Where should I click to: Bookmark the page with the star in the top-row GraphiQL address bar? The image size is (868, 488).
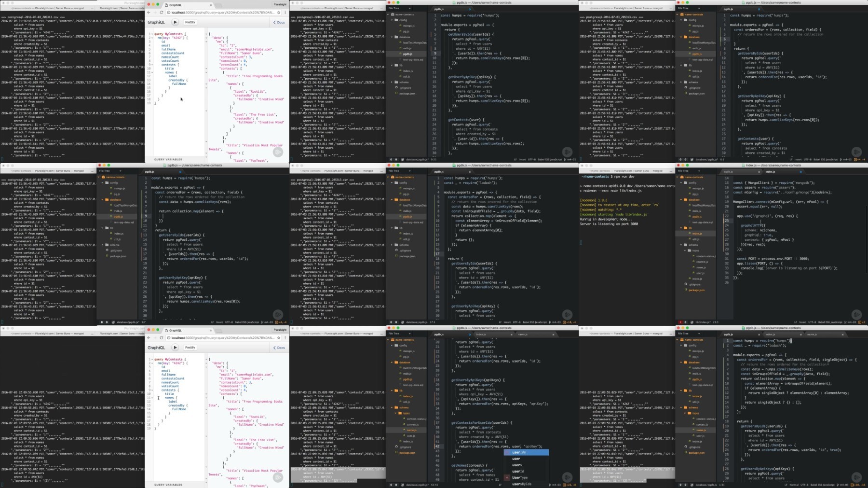coord(279,13)
